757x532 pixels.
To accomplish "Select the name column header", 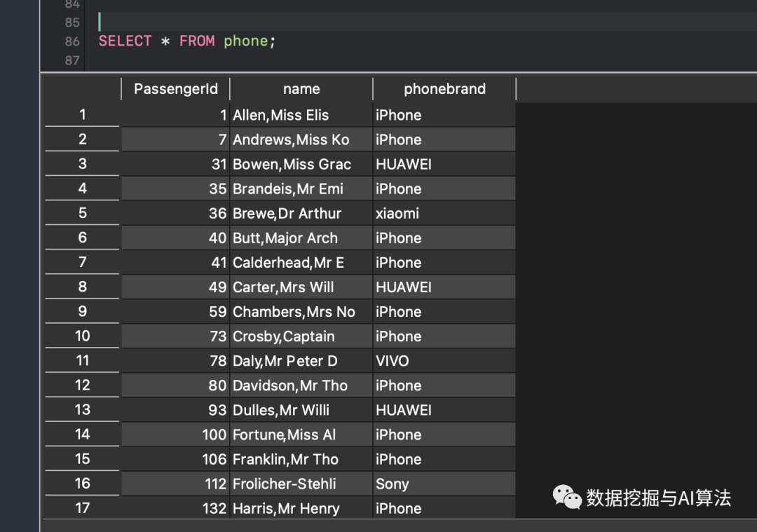I will (301, 89).
